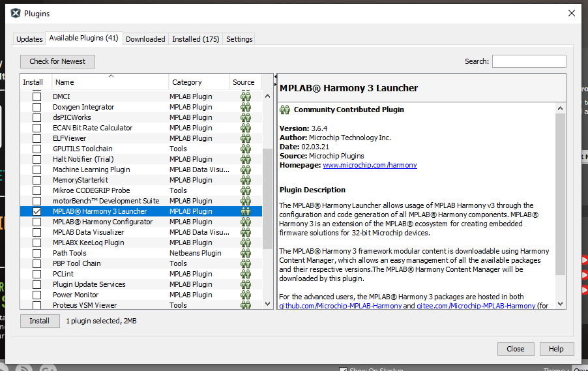Image resolution: width=588 pixels, height=371 pixels.
Task: Open the github.com/Microchip-MPLAB-Harmony link
Action: tap(340, 306)
